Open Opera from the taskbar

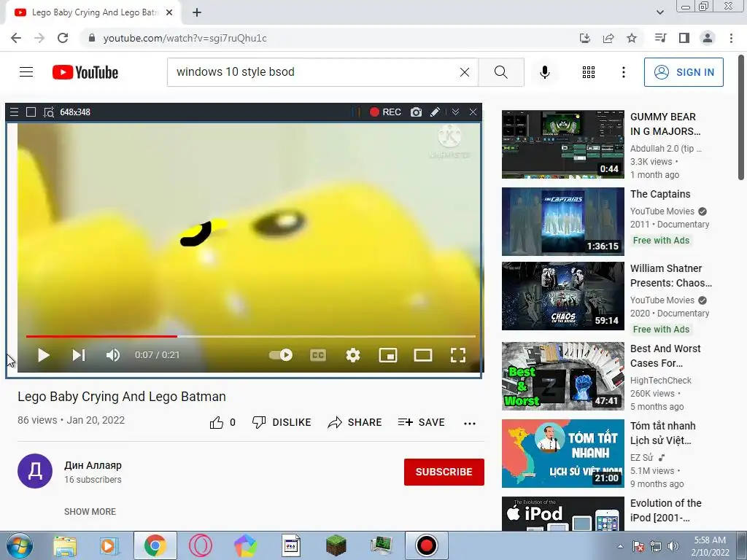point(200,545)
